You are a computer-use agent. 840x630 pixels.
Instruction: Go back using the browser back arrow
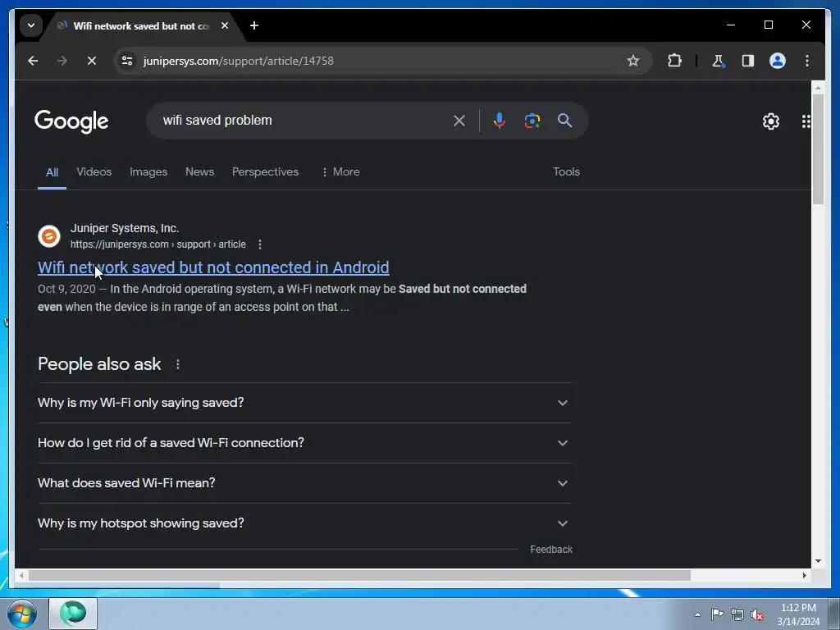click(x=33, y=61)
